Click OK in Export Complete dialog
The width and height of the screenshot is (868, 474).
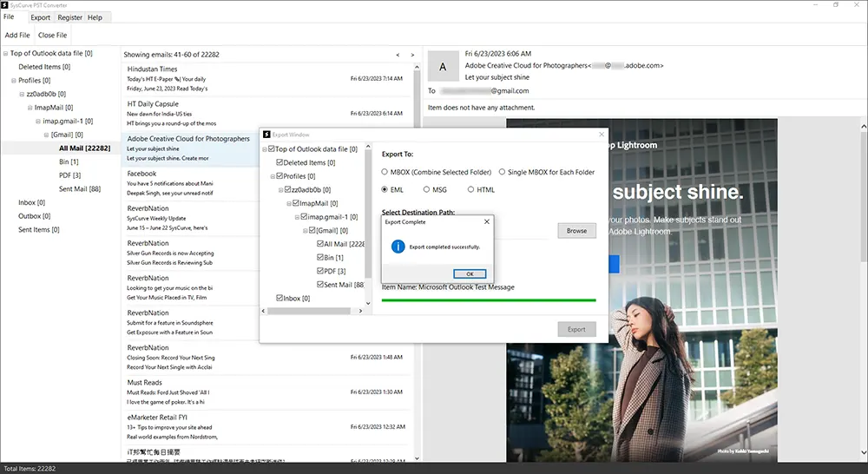click(470, 273)
